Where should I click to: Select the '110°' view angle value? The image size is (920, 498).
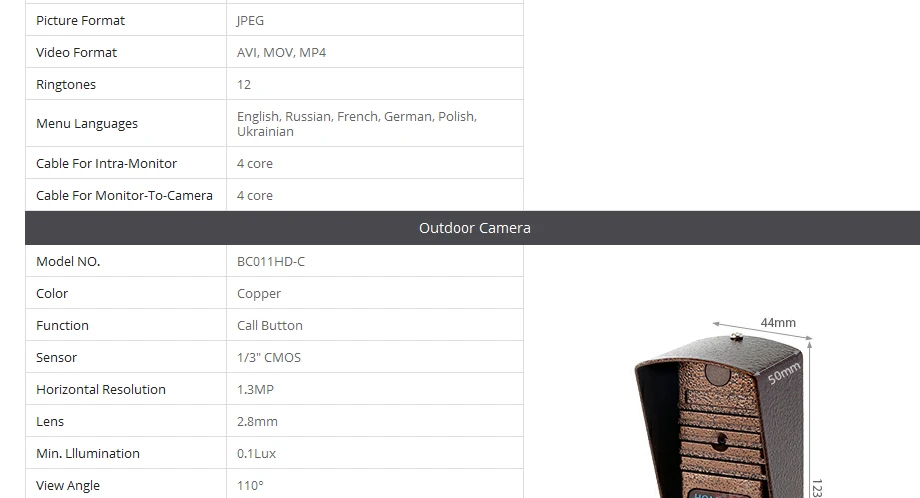[x=251, y=486]
